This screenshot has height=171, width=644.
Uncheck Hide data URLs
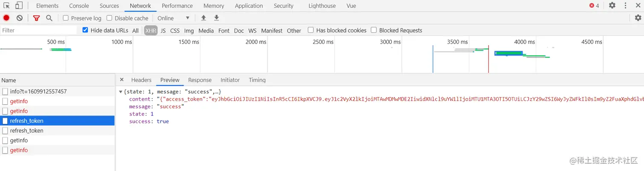tap(85, 30)
